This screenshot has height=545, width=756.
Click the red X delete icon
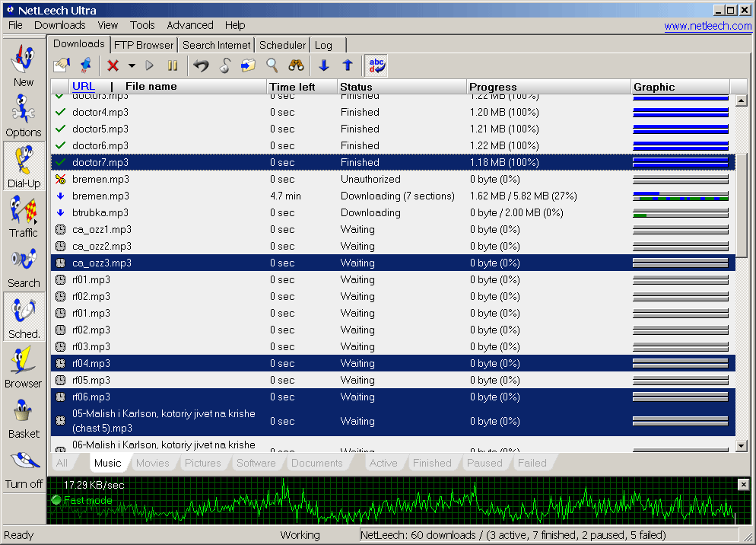click(113, 65)
